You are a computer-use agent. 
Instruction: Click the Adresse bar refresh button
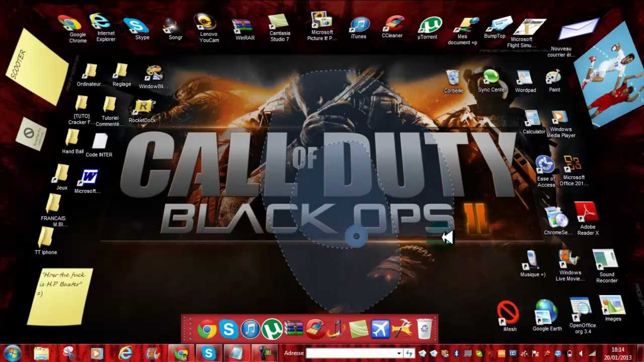point(409,353)
